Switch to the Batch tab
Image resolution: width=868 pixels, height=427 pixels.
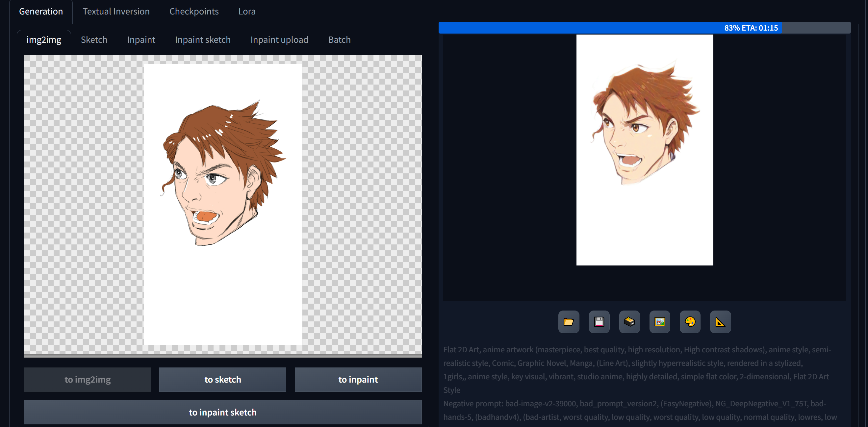click(x=339, y=40)
